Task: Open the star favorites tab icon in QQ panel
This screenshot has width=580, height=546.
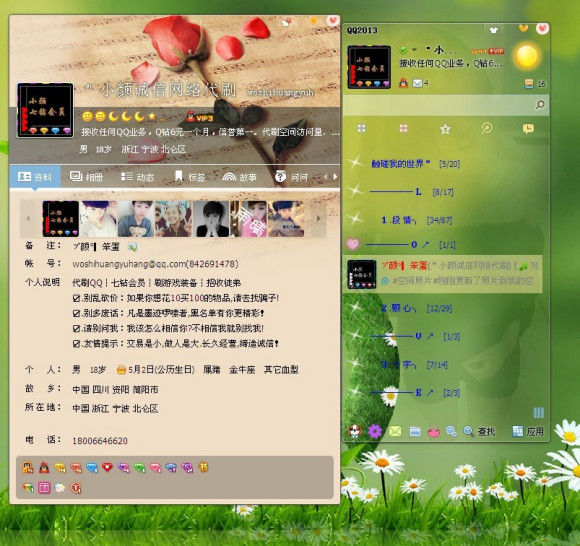Action: [445, 129]
